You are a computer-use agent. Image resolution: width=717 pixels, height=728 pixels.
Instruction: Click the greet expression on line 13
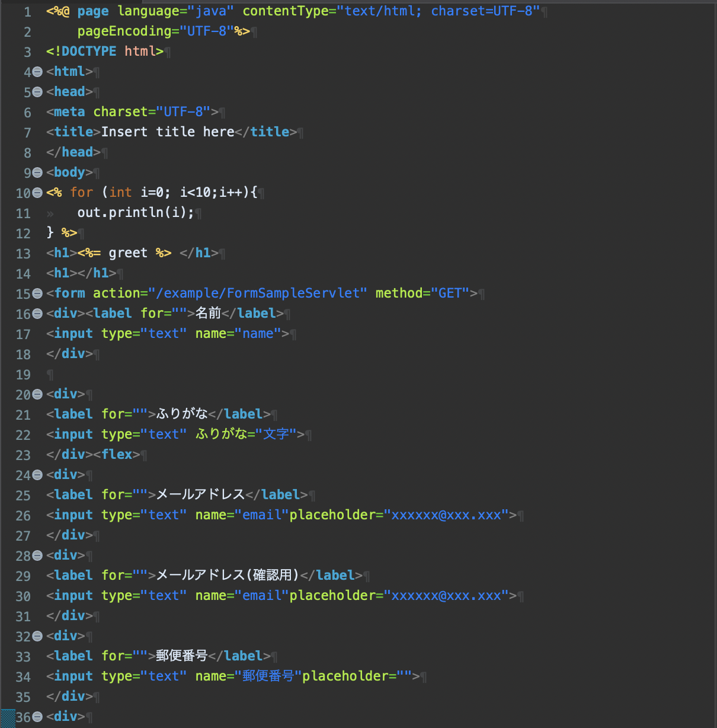[127, 253]
